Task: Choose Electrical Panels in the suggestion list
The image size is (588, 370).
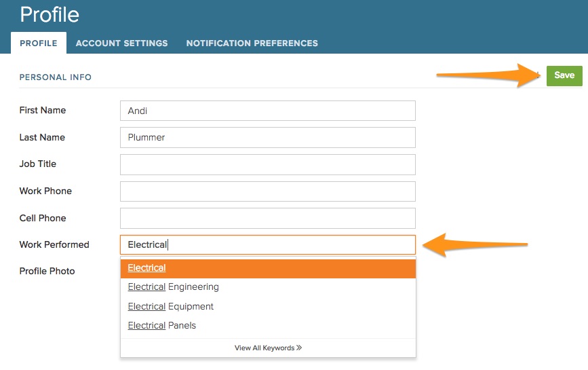Action: coord(161,326)
